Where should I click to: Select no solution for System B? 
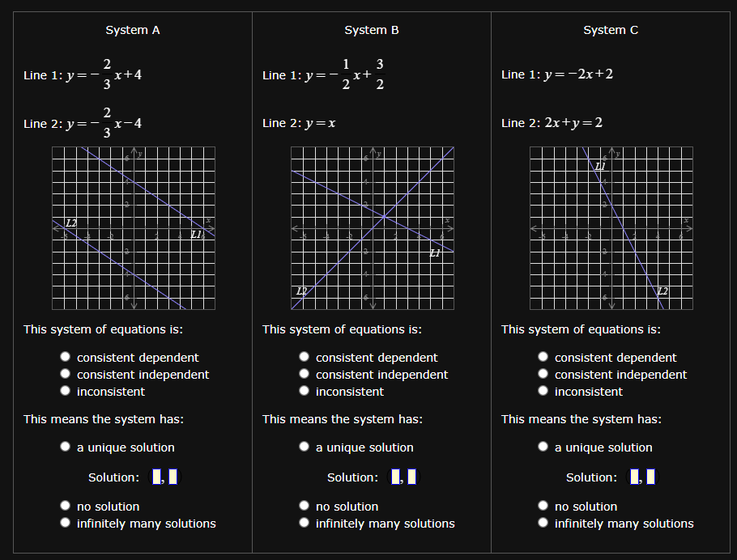[x=304, y=505]
